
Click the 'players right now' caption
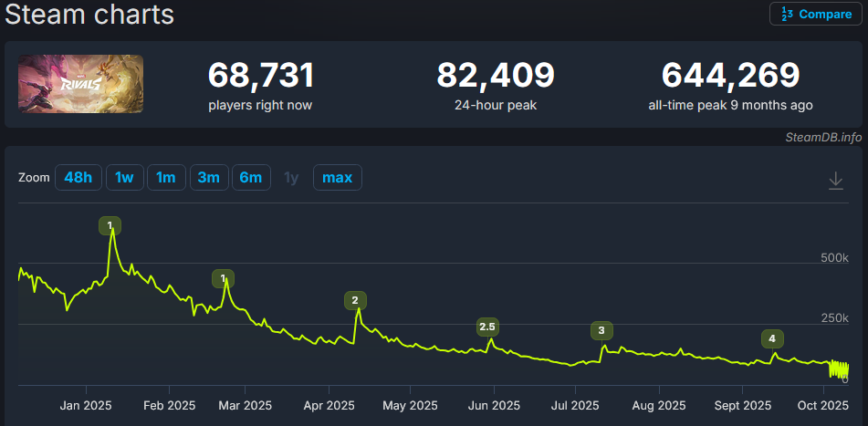click(260, 105)
